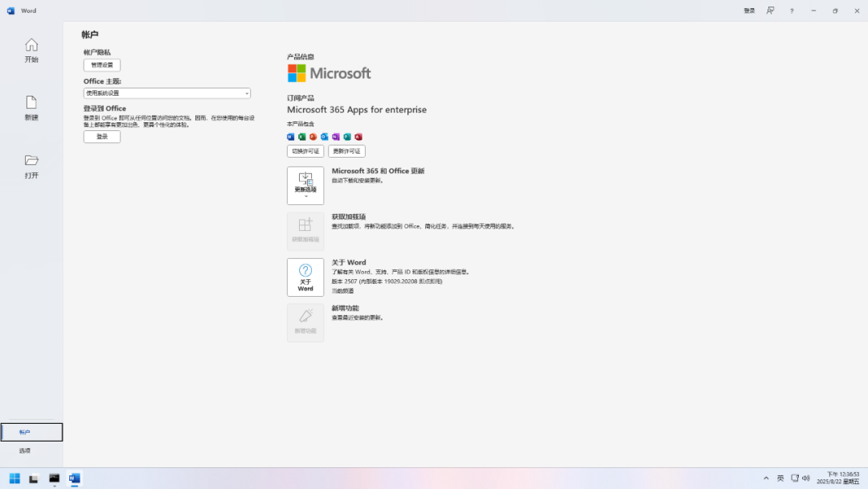Click the feedback icon near top right
The image size is (868, 489).
point(770,10)
